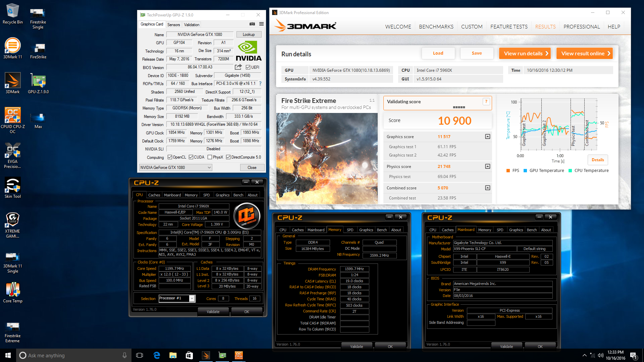
Task: Open Firestrike Extreme desktop icon
Action: point(12,332)
